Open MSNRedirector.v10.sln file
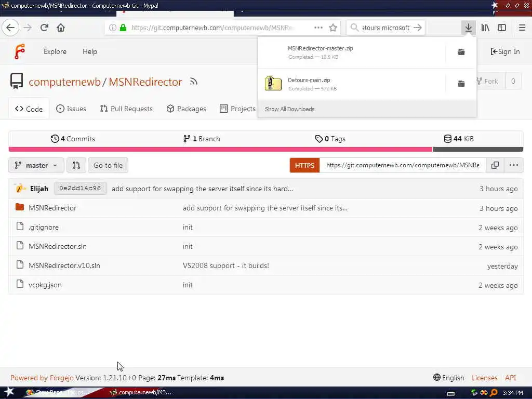 click(64, 265)
